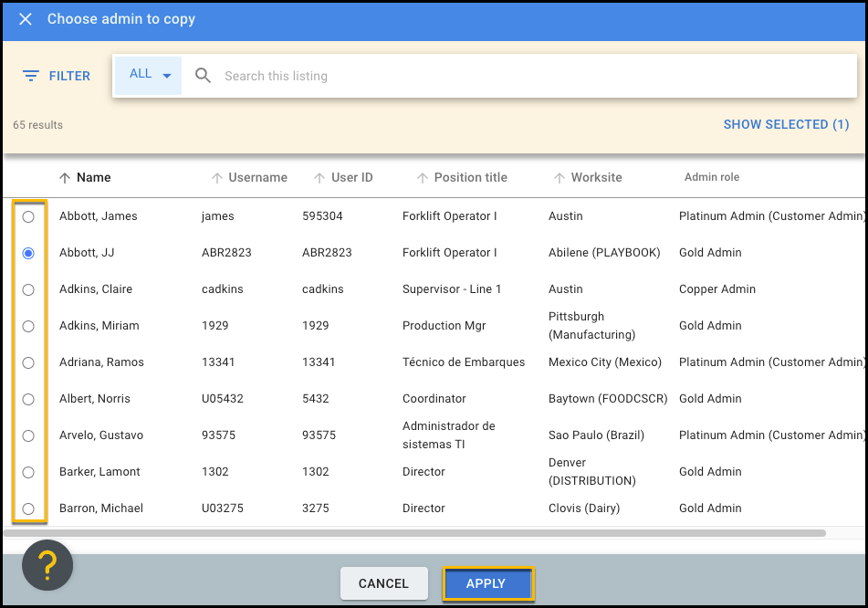Viewport: 868px width, 608px height.
Task: Click the search magnifier icon
Action: (x=204, y=76)
